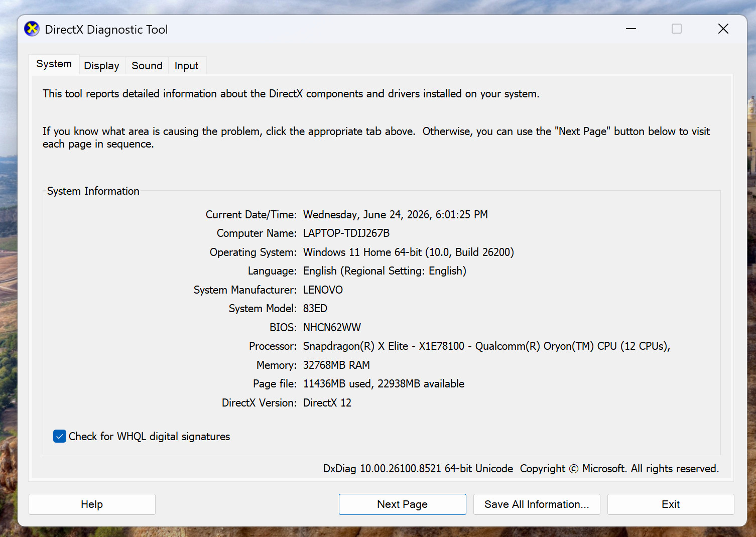Click the memory value 32768MB RAM
This screenshot has height=537, width=756.
point(336,365)
